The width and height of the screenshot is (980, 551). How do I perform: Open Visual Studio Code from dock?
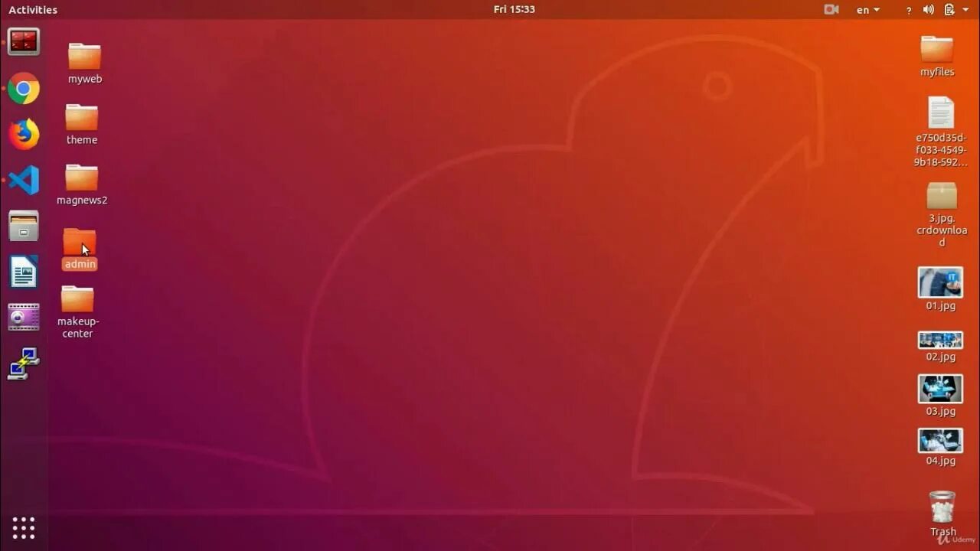click(24, 181)
